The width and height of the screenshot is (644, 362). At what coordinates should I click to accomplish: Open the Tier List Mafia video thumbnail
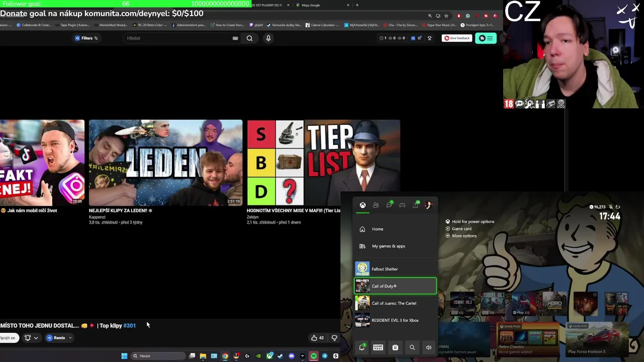pyautogui.click(x=324, y=162)
